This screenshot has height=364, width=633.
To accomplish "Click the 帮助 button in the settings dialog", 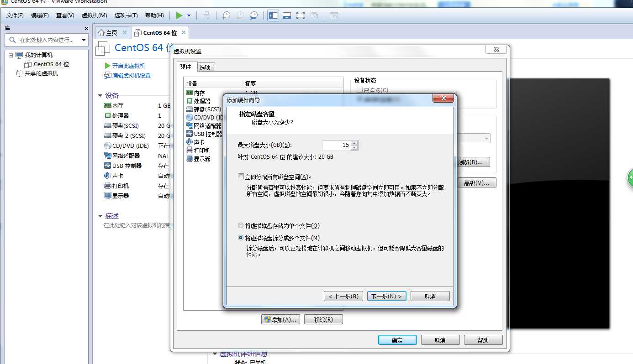I will point(483,340).
